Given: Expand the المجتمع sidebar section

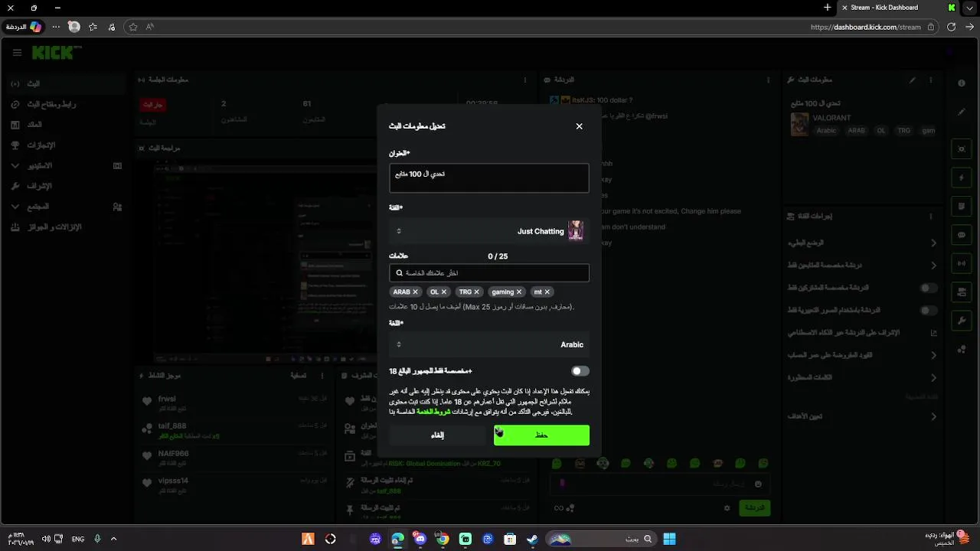Looking at the screenshot, I should coord(65,207).
